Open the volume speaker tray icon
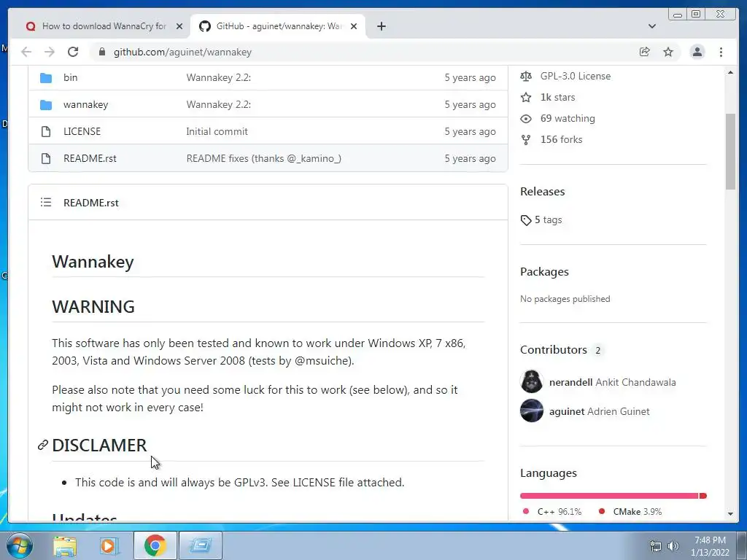The image size is (747, 560). (673, 546)
